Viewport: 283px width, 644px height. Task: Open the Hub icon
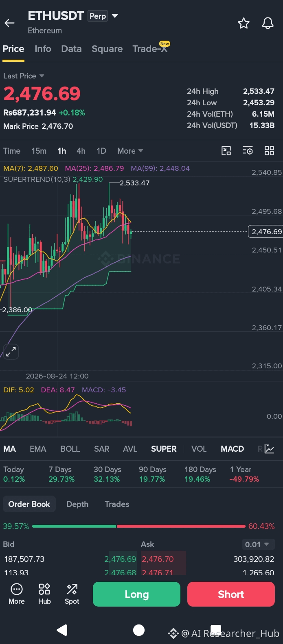pyautogui.click(x=44, y=594)
